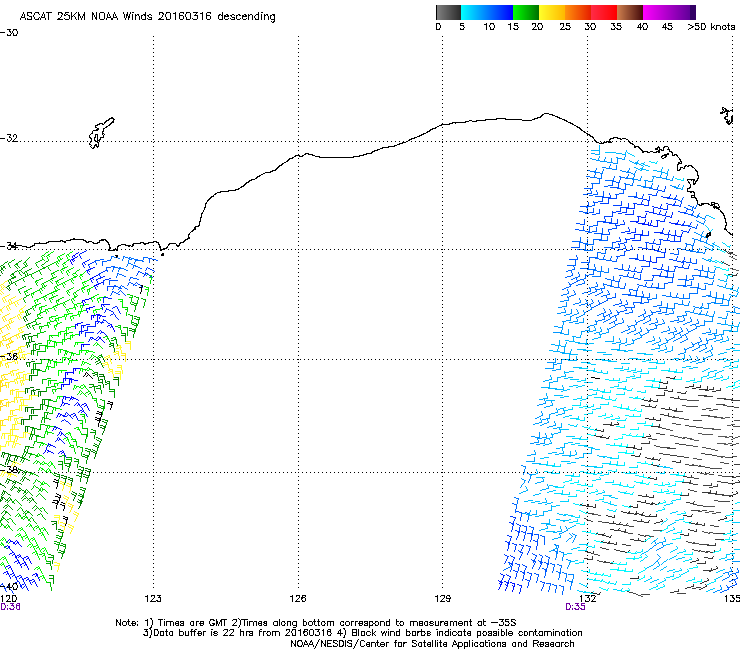
Task: Select the '15' label under the color legend
Action: coord(513,27)
